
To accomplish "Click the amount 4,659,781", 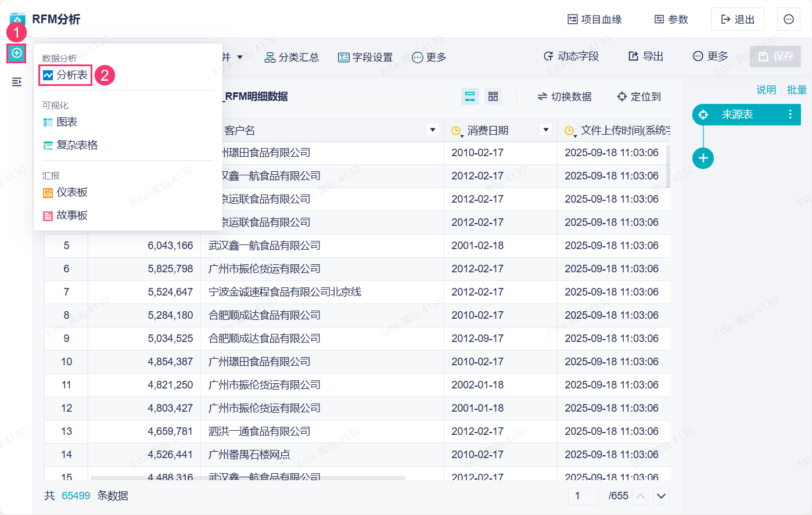I will (x=170, y=431).
